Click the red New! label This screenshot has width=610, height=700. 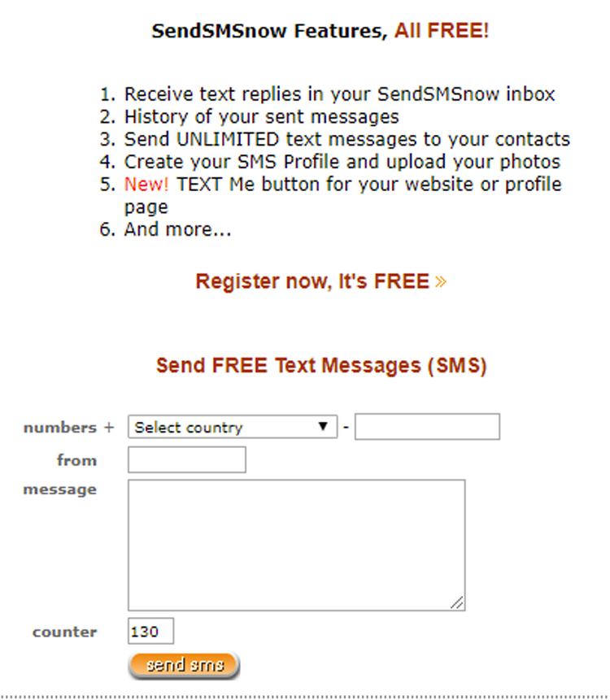point(146,185)
